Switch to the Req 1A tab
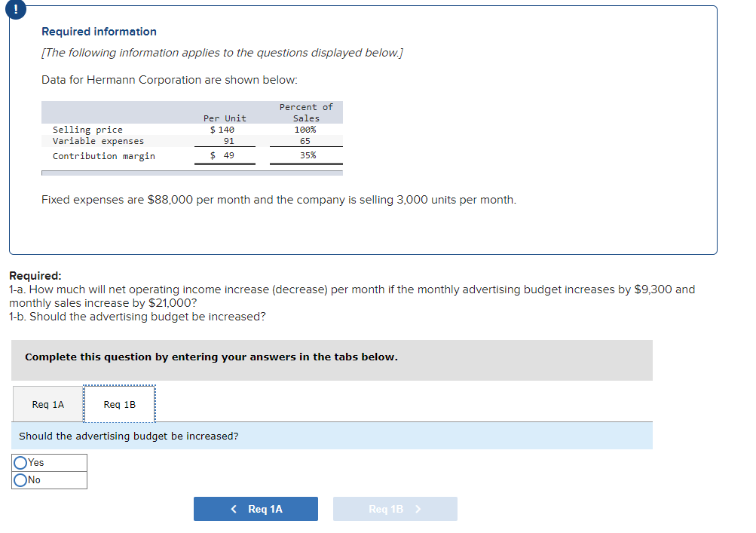 [47, 404]
